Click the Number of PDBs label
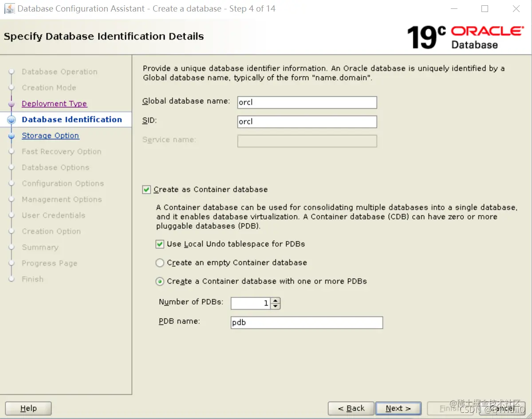 191,302
